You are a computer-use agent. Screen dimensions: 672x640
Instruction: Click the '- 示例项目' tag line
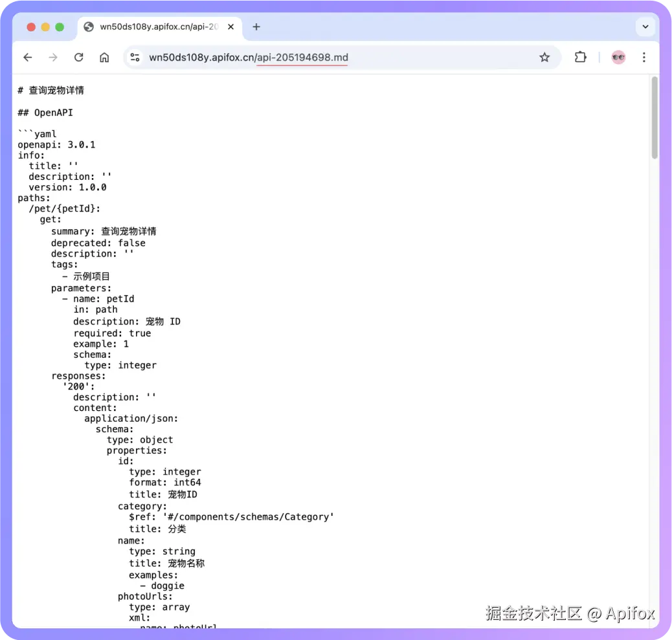click(86, 276)
